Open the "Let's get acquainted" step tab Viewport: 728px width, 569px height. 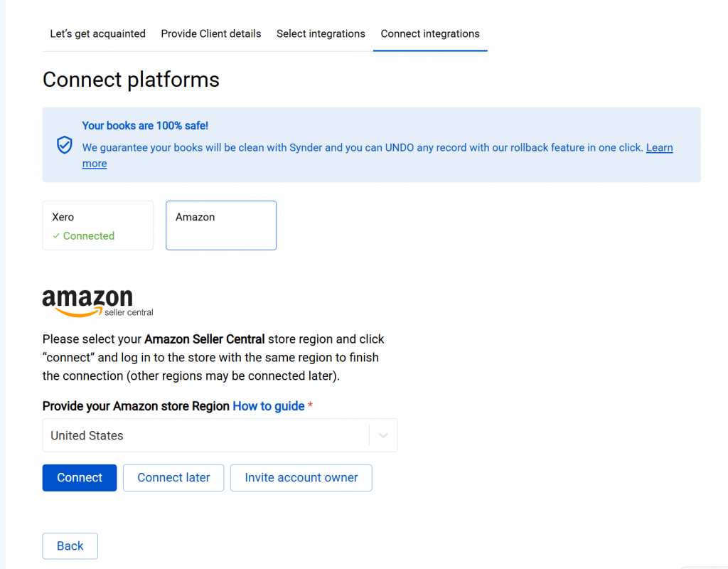(x=97, y=34)
